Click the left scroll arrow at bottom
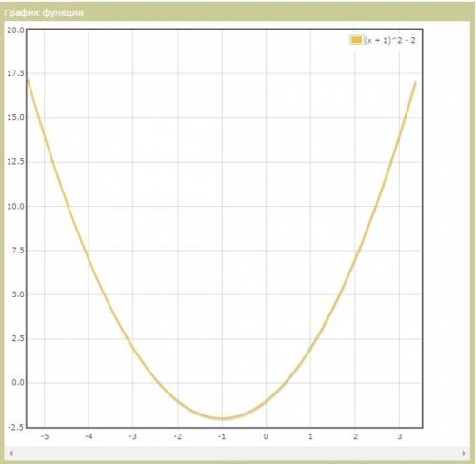Viewport: 476px width, 464px height. point(11,454)
